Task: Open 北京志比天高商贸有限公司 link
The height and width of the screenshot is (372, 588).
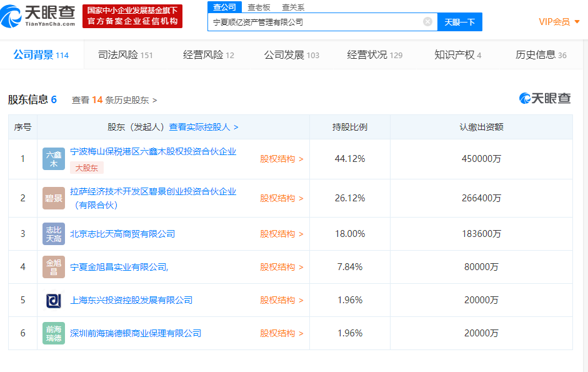Action: 122,234
